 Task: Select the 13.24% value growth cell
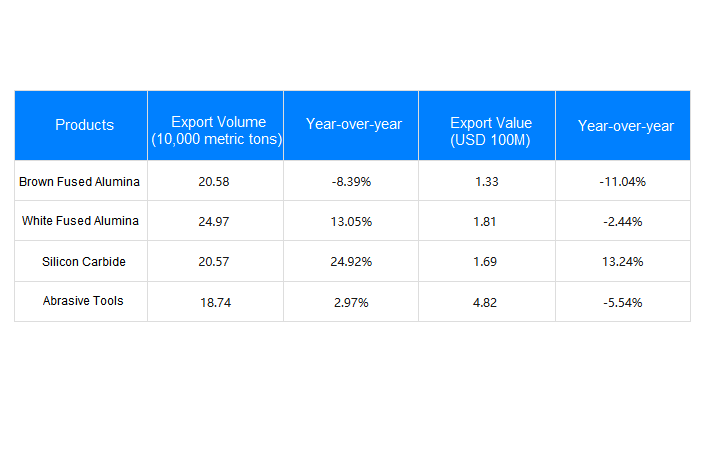point(623,261)
